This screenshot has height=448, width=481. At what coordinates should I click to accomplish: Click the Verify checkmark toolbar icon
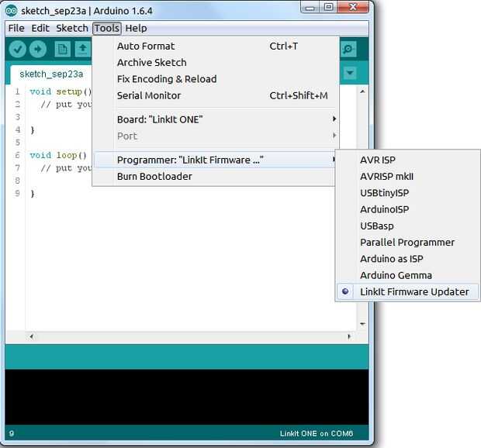pyautogui.click(x=18, y=49)
